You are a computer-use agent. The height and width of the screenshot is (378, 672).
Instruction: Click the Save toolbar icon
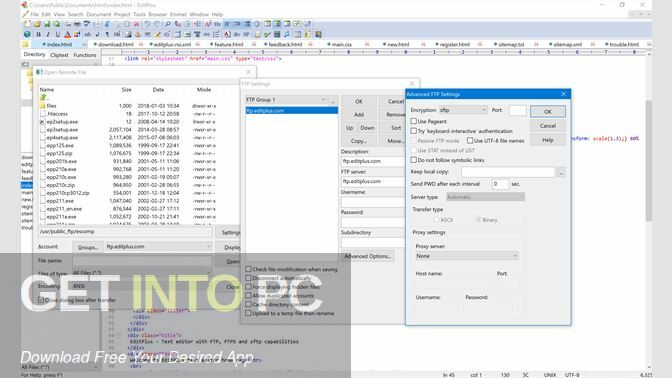coord(47,24)
